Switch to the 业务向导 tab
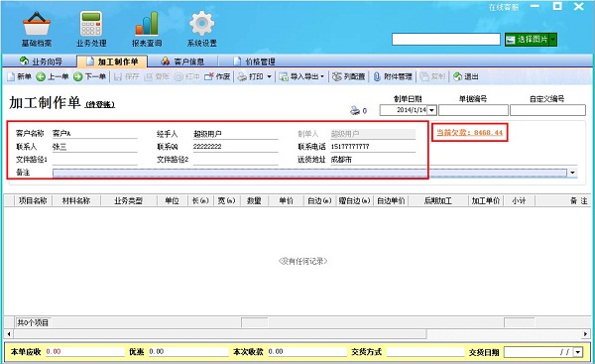The height and width of the screenshot is (364, 595). [x=41, y=61]
